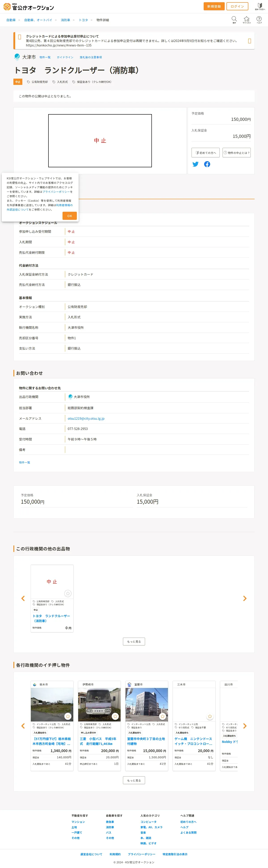
Task: Share on Facebook icon
Action: coord(207,164)
